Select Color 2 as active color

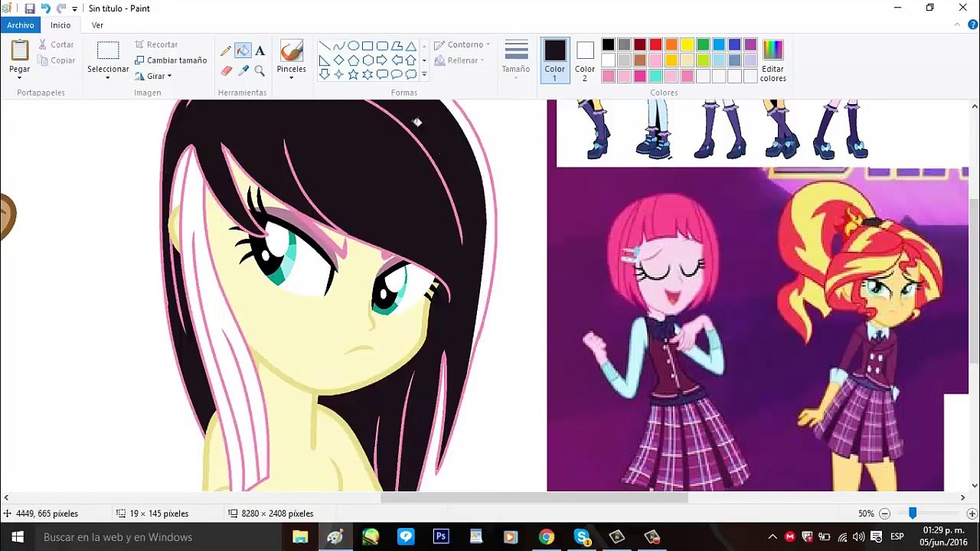(x=585, y=60)
